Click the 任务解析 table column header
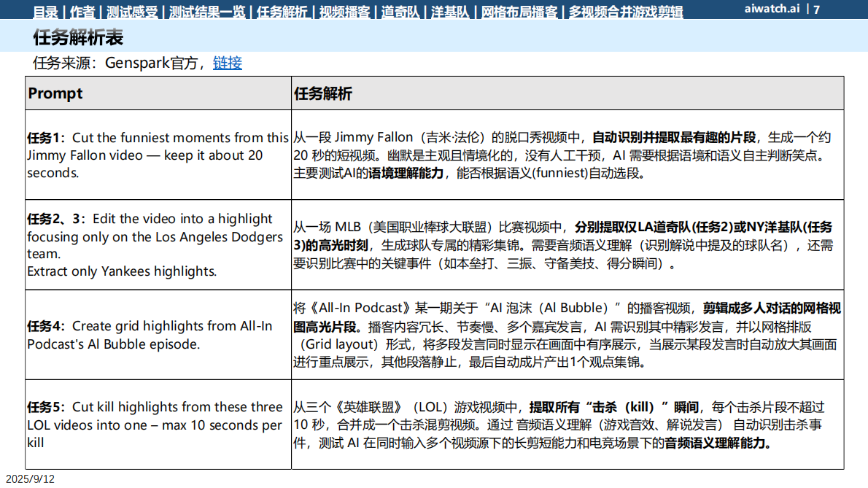The width and height of the screenshot is (868, 488). (322, 93)
